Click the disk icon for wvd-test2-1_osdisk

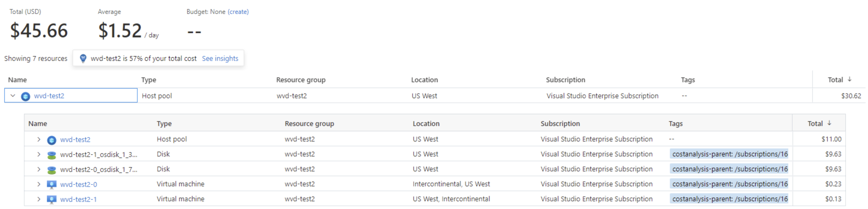coord(51,155)
